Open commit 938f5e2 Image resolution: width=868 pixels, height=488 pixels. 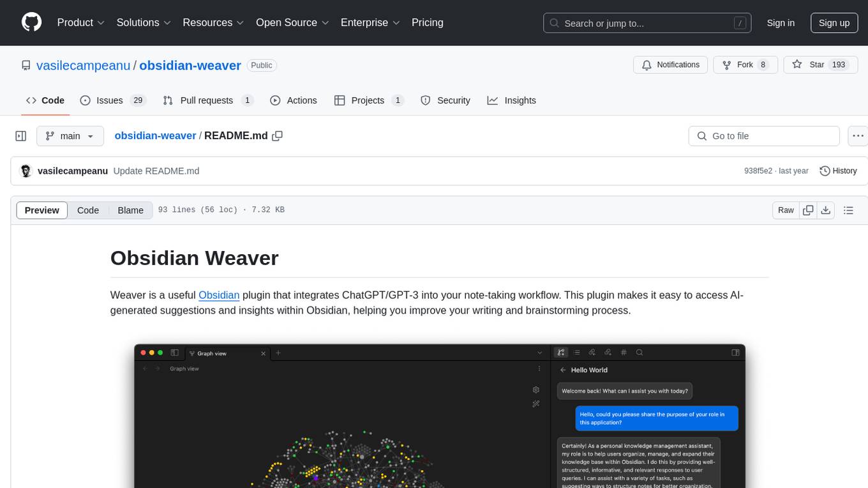(758, 171)
